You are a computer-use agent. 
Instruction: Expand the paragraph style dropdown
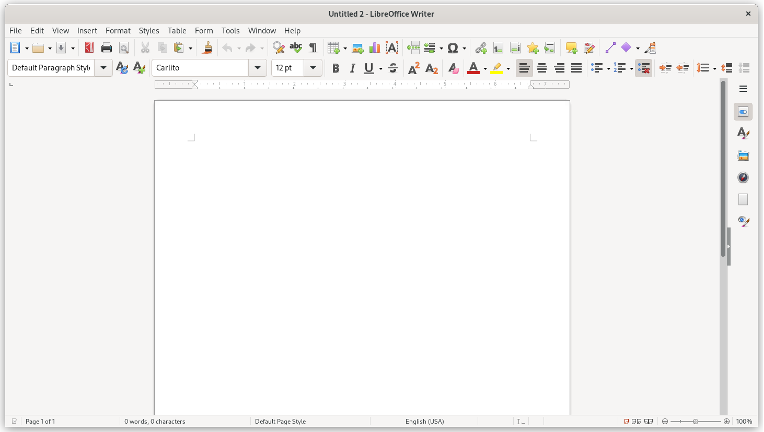(x=103, y=68)
